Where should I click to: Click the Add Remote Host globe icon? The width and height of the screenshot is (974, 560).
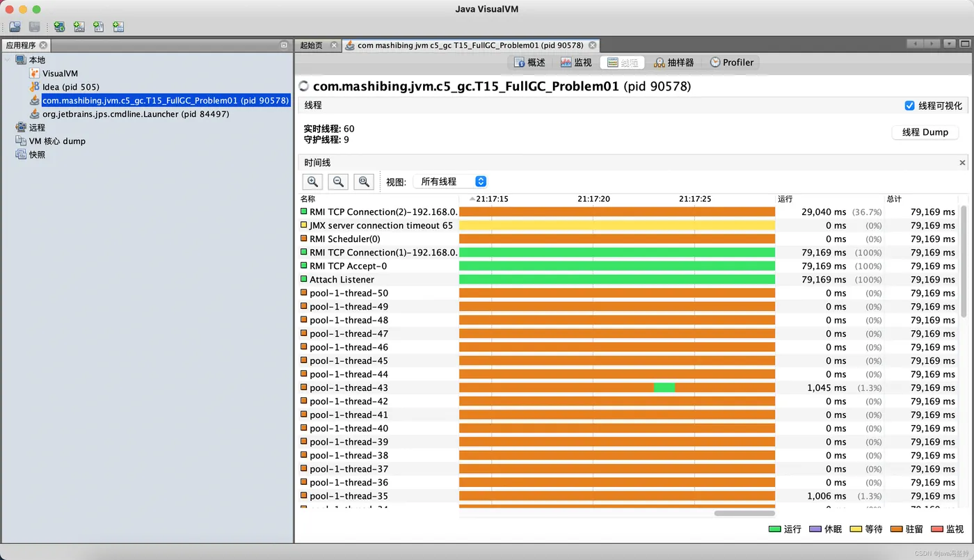(59, 26)
